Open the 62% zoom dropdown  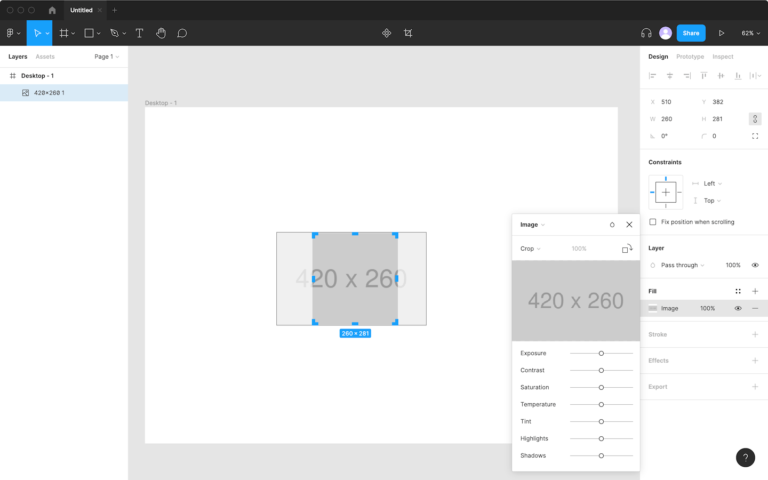click(x=748, y=33)
